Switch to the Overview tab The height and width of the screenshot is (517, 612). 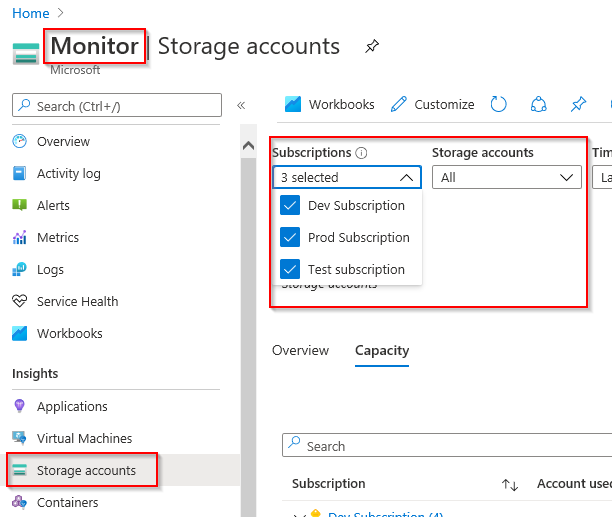(301, 350)
